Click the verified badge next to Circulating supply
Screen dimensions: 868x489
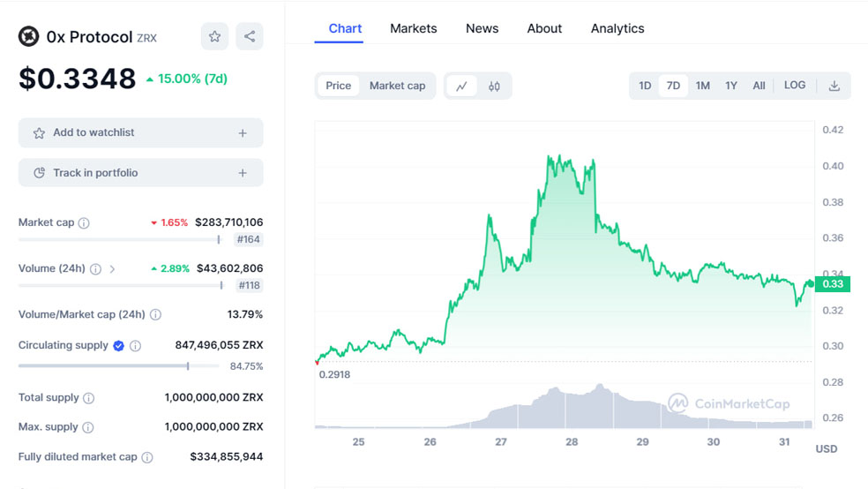[x=118, y=346]
